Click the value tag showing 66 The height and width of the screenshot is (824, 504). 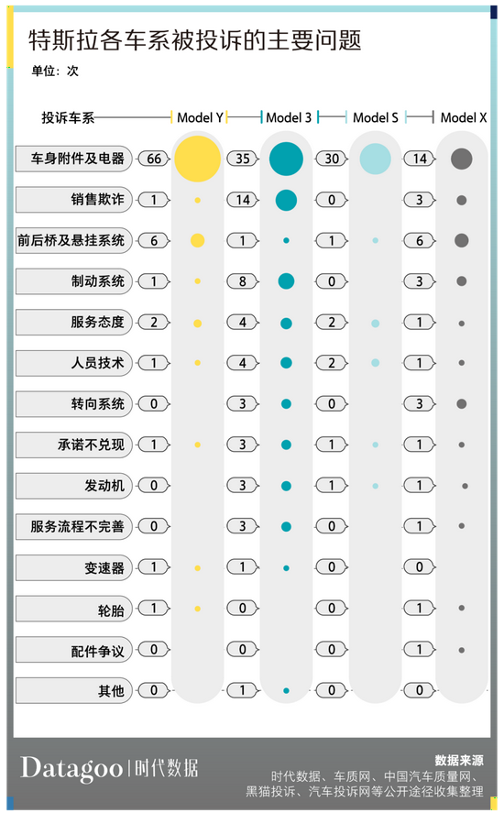coord(154,159)
